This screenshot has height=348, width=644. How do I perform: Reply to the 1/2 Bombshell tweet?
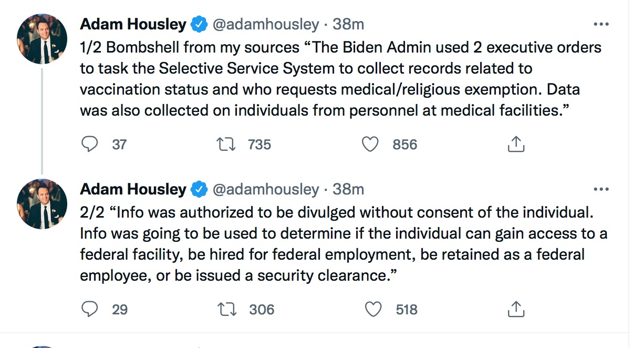pyautogui.click(x=90, y=144)
